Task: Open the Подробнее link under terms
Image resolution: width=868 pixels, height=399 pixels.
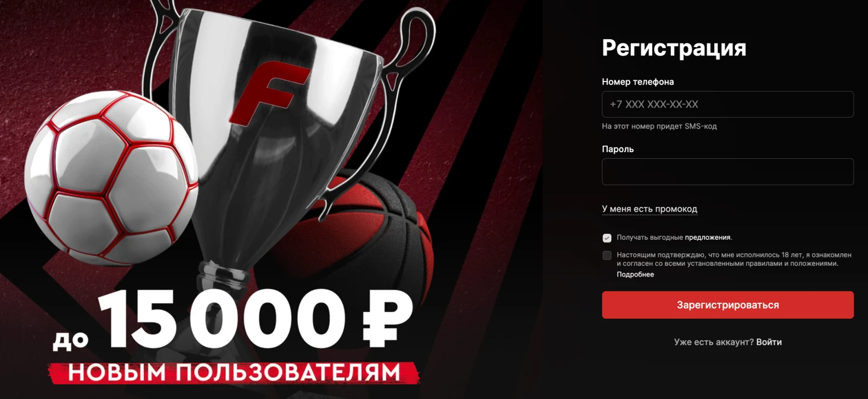Action: (x=635, y=274)
